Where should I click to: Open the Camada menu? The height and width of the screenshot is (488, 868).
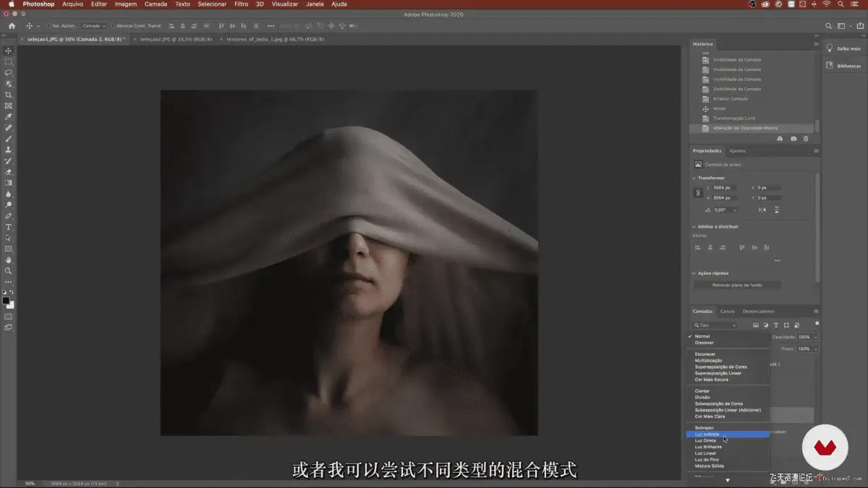pos(156,4)
